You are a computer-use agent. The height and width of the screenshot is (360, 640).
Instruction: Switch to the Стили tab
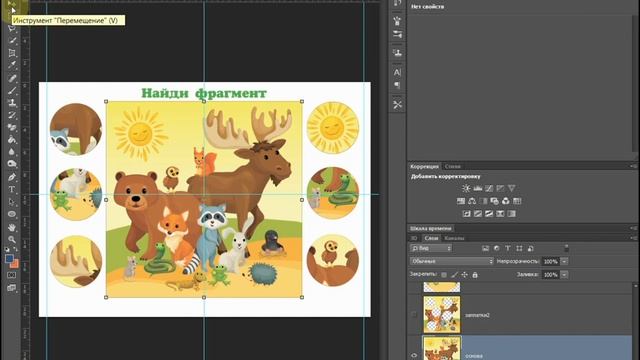click(452, 167)
